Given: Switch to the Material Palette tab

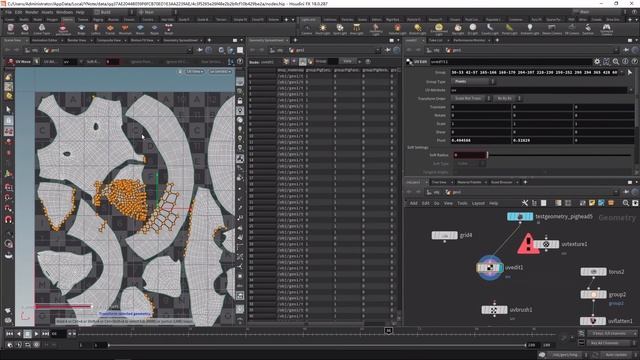Looking at the screenshot, I should point(469,182).
